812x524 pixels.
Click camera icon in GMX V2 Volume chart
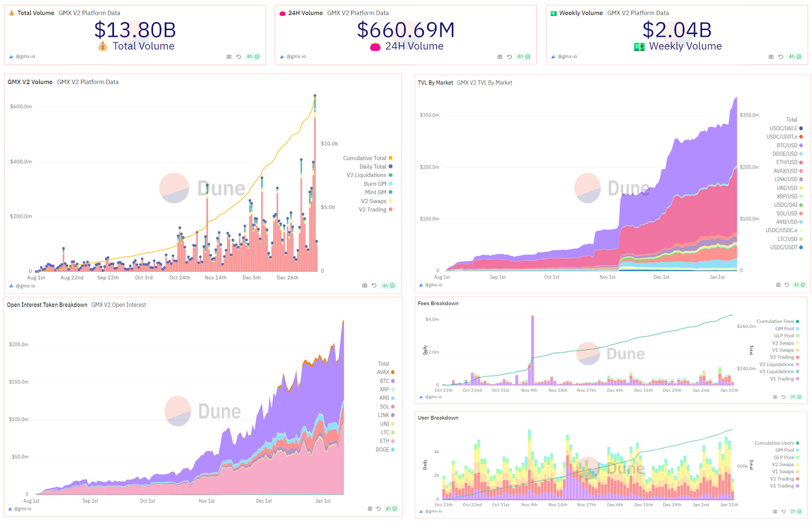(364, 286)
